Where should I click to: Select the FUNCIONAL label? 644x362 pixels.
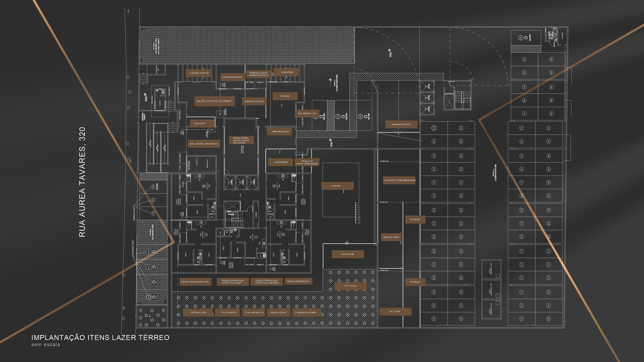(286, 72)
